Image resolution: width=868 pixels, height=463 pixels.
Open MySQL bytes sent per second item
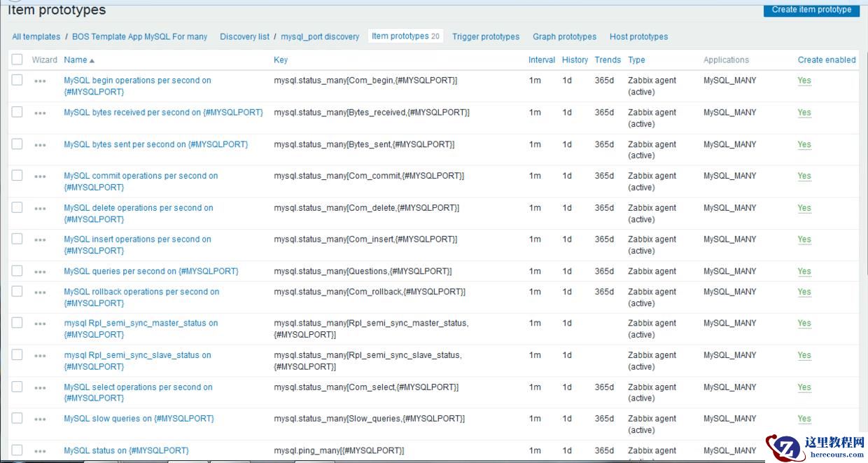[x=155, y=144]
